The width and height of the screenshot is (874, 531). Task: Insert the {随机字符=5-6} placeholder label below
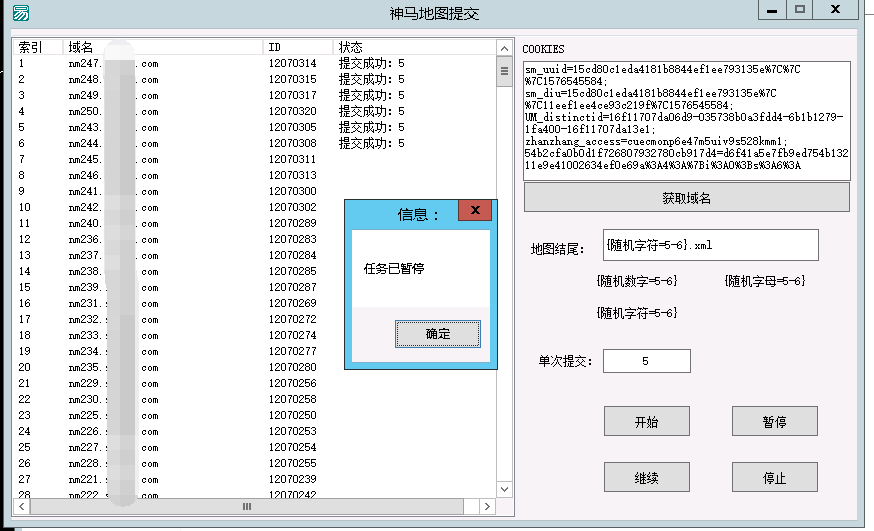pyautogui.click(x=637, y=313)
